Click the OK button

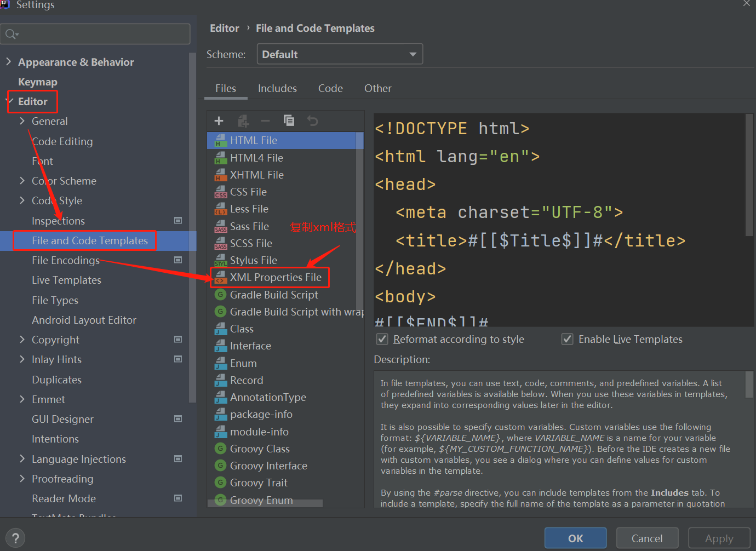tap(575, 537)
